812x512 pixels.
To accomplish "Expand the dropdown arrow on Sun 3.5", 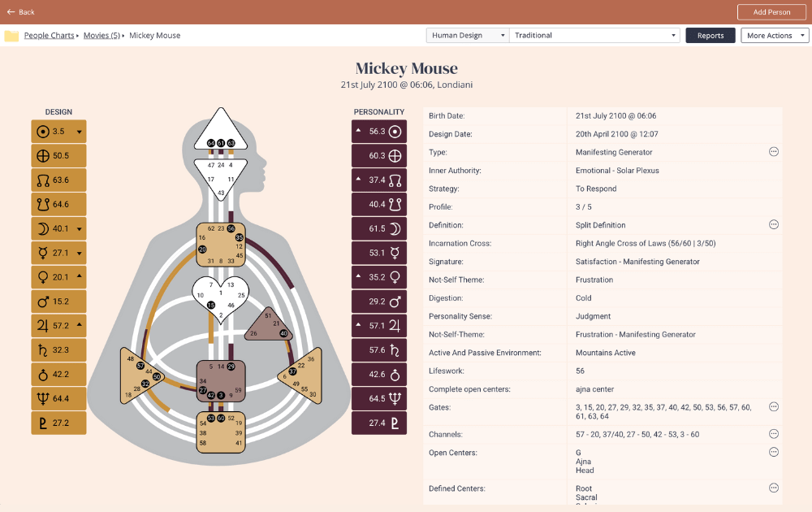I will pyautogui.click(x=78, y=131).
